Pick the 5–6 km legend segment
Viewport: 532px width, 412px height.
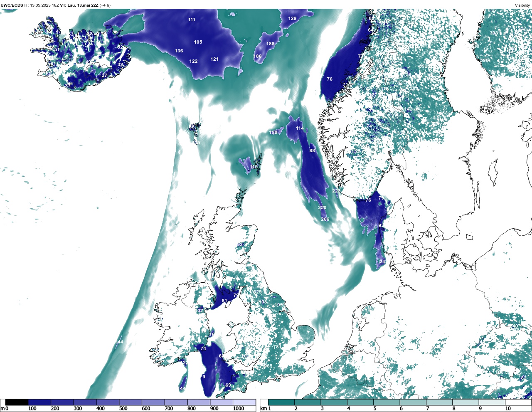(x=387, y=402)
